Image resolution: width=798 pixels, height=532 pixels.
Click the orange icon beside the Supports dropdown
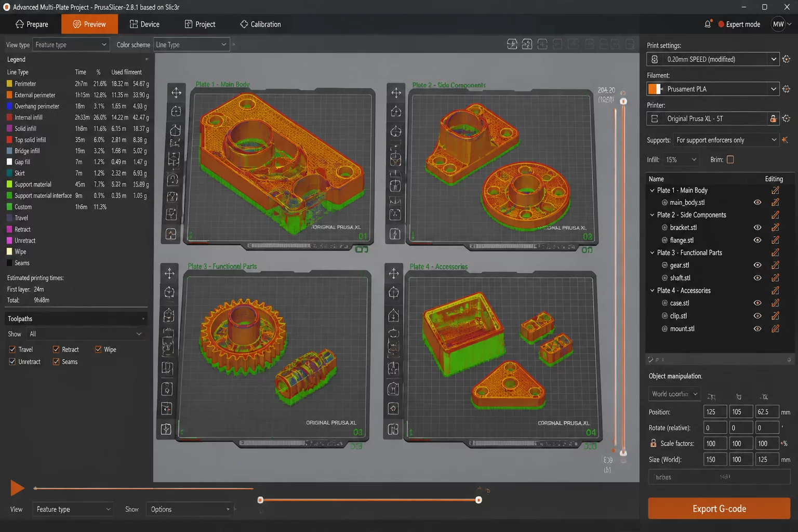785,140
